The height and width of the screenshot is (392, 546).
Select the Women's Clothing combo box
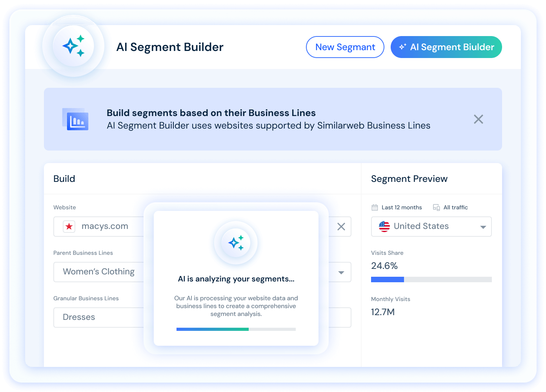click(x=99, y=272)
